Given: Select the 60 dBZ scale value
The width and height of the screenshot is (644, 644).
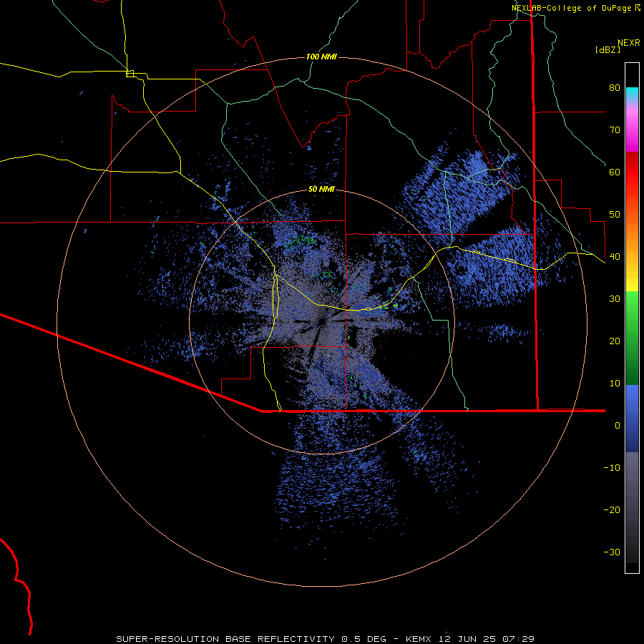Looking at the screenshot, I should [x=615, y=172].
